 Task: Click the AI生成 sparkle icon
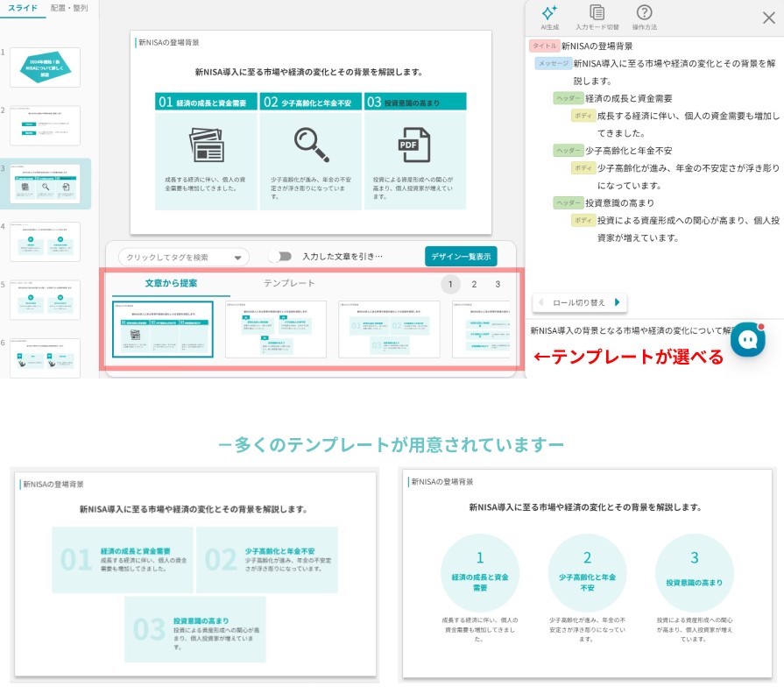click(x=549, y=12)
